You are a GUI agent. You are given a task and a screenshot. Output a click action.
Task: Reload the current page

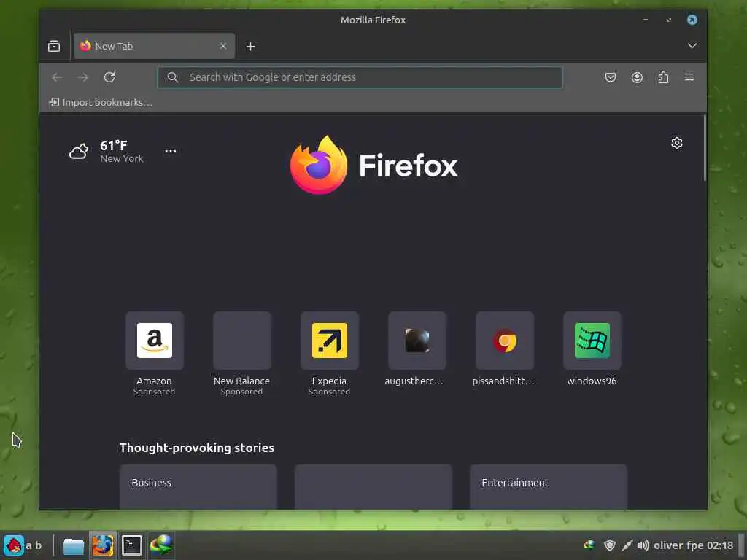[109, 77]
